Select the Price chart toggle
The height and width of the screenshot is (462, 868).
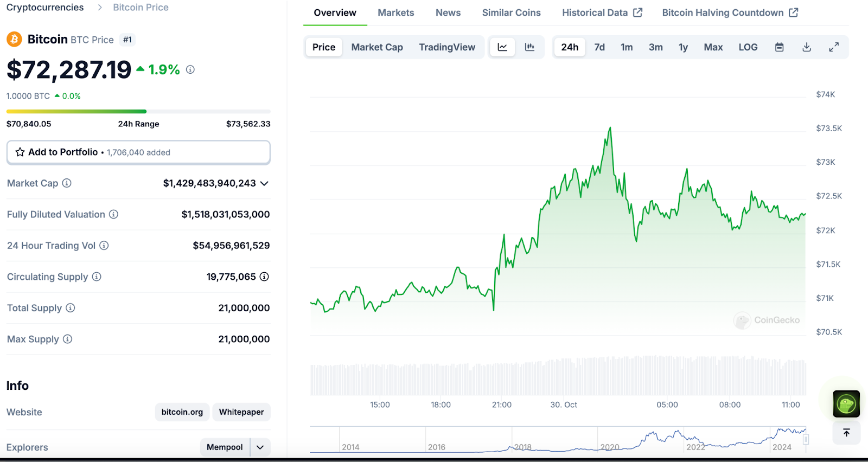324,47
